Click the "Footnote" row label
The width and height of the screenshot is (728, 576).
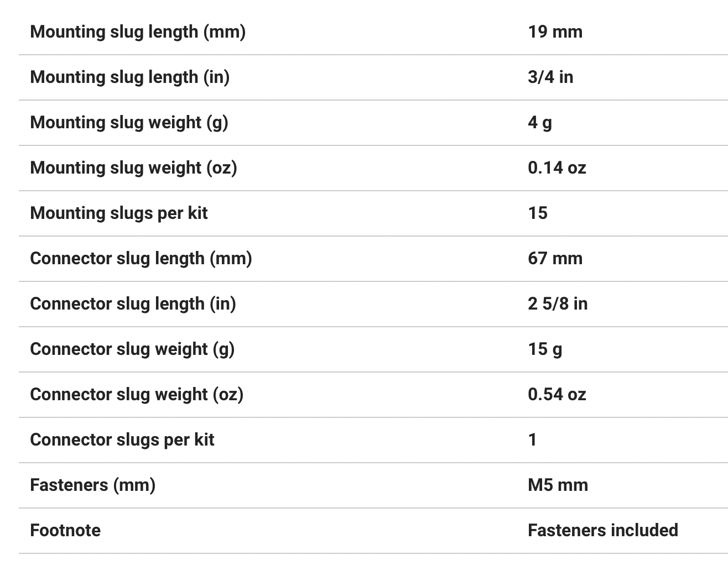65,530
